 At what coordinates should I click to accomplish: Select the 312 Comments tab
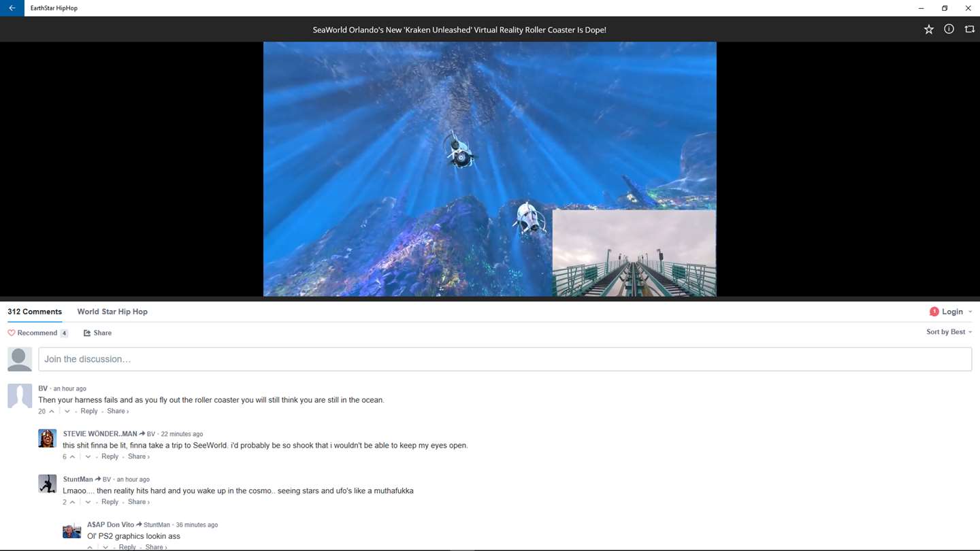[35, 312]
